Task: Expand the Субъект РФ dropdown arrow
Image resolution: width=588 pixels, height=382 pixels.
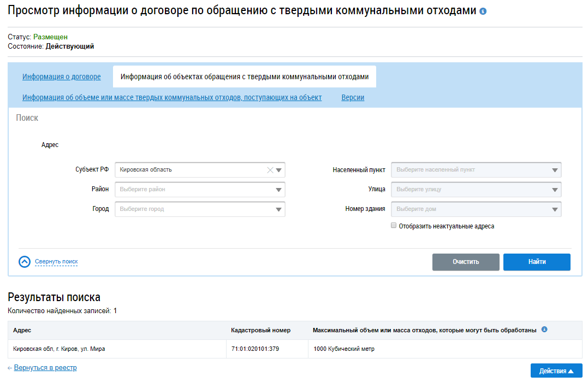Action: click(x=279, y=170)
